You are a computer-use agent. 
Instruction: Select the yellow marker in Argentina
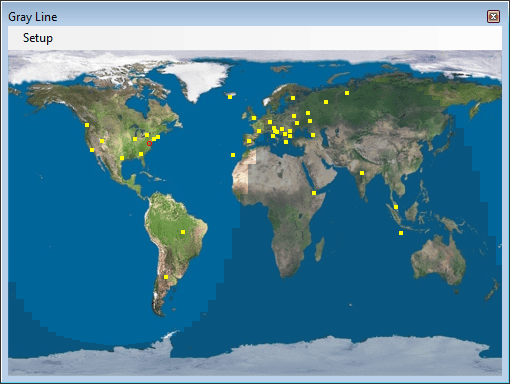(166, 277)
